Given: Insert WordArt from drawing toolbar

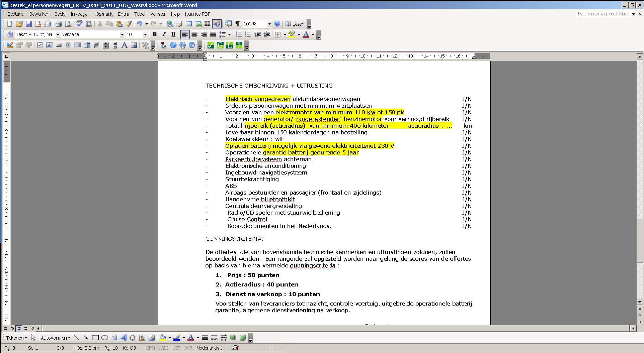Looking at the screenshot, I should point(123,338).
